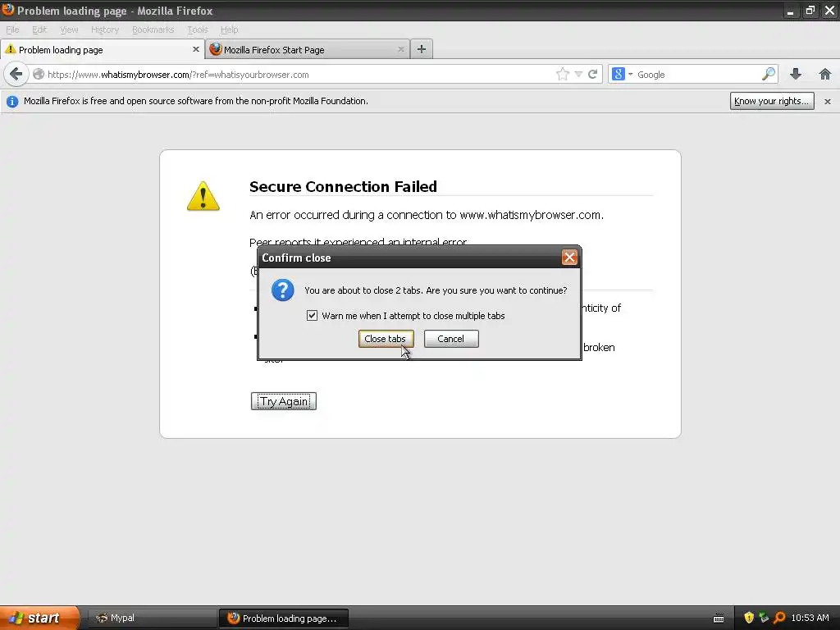Uncheck Warn me when closing multiple tabs
Viewport: 840px width, 630px height.
(312, 316)
